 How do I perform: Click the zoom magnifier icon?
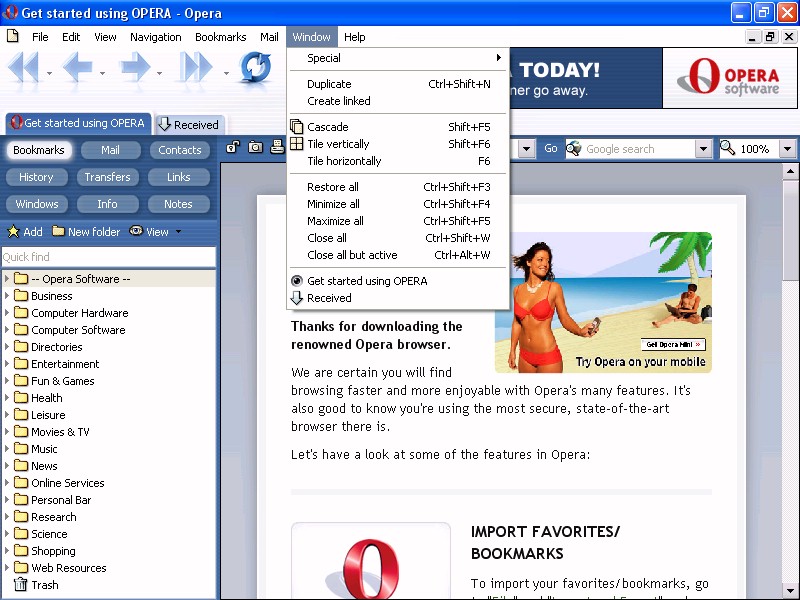[727, 148]
